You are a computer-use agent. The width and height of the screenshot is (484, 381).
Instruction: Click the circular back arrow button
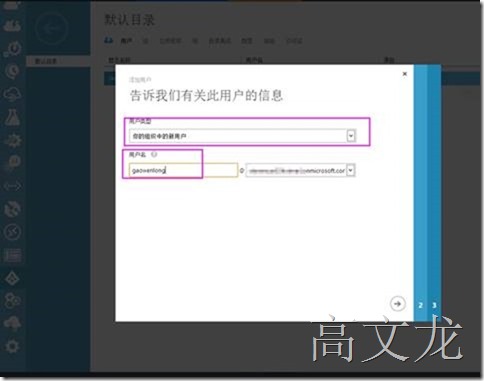51,29
